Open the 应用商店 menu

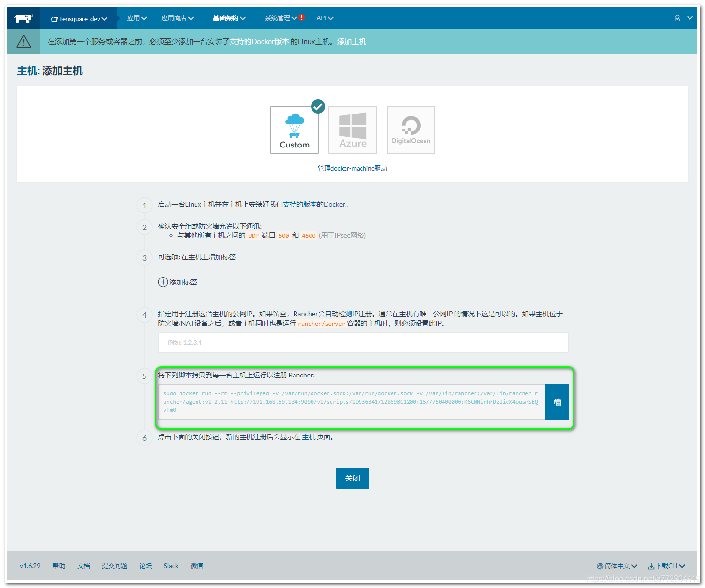(178, 18)
